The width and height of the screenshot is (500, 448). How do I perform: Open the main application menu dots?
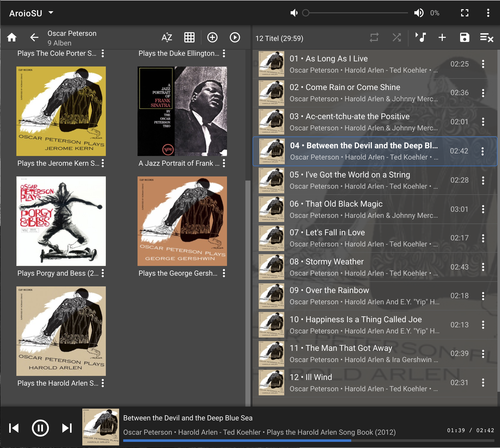click(488, 13)
